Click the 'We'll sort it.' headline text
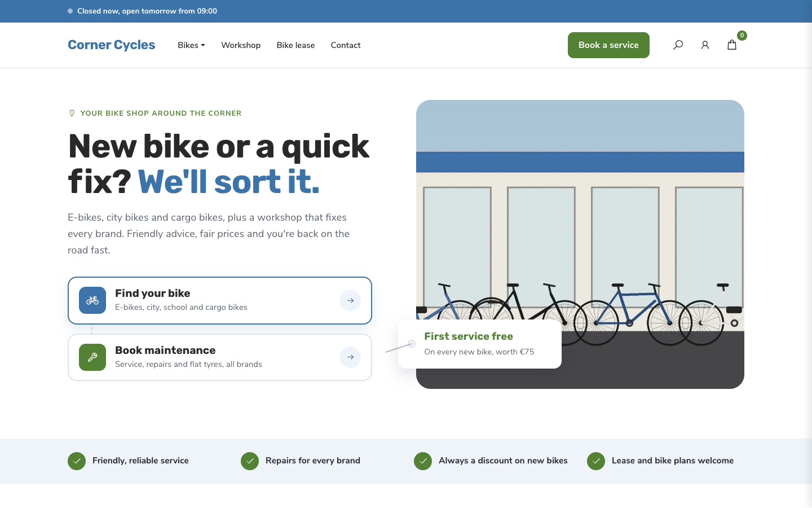 tap(229, 182)
